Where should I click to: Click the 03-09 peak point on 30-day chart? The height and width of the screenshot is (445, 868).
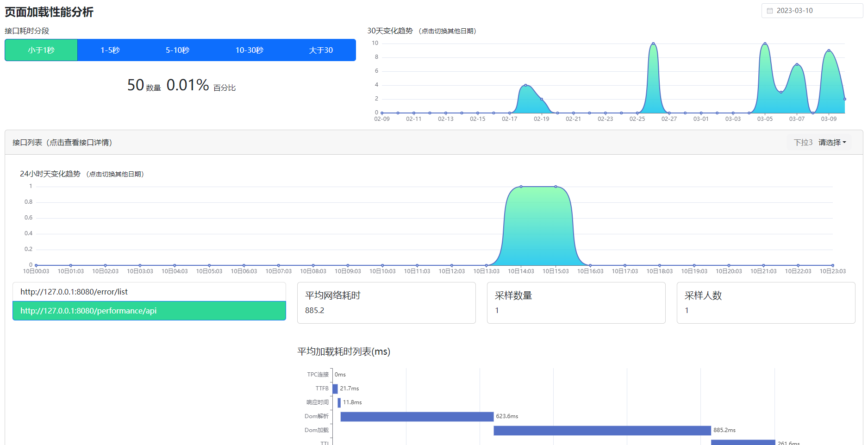point(829,50)
